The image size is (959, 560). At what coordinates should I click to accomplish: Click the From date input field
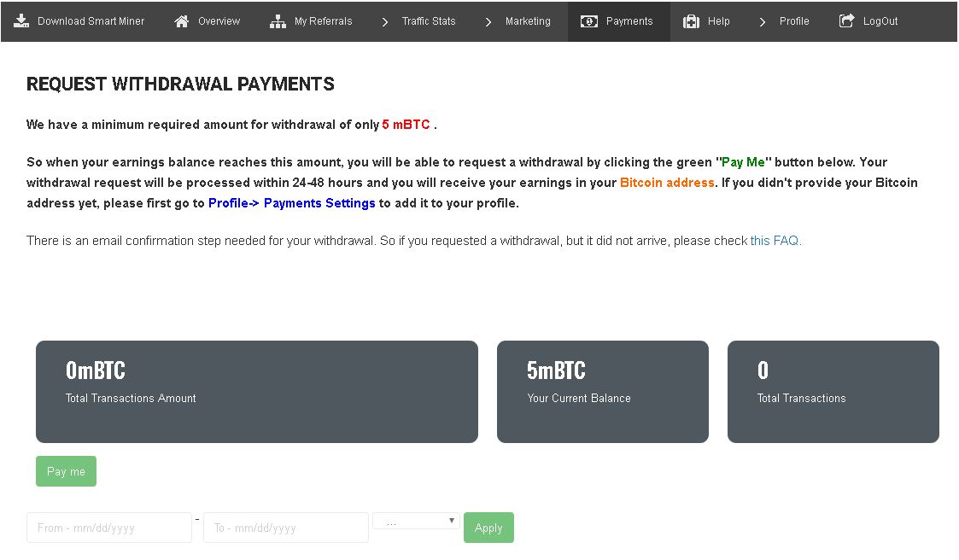(x=109, y=528)
